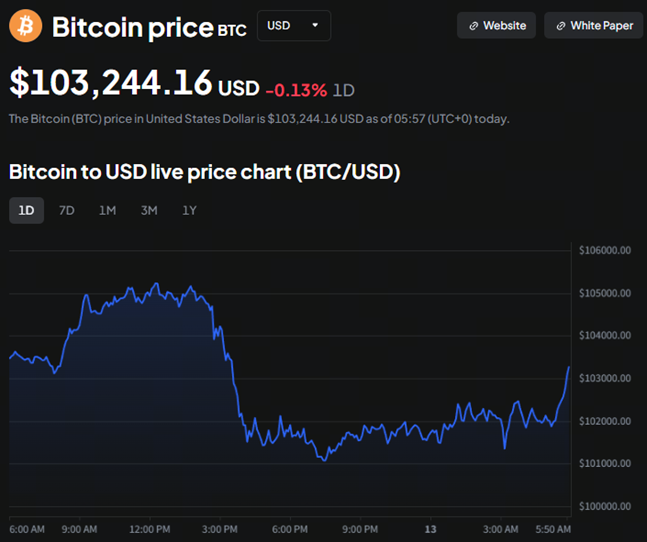Show the 1M price history
This screenshot has width=647, height=542.
(107, 210)
